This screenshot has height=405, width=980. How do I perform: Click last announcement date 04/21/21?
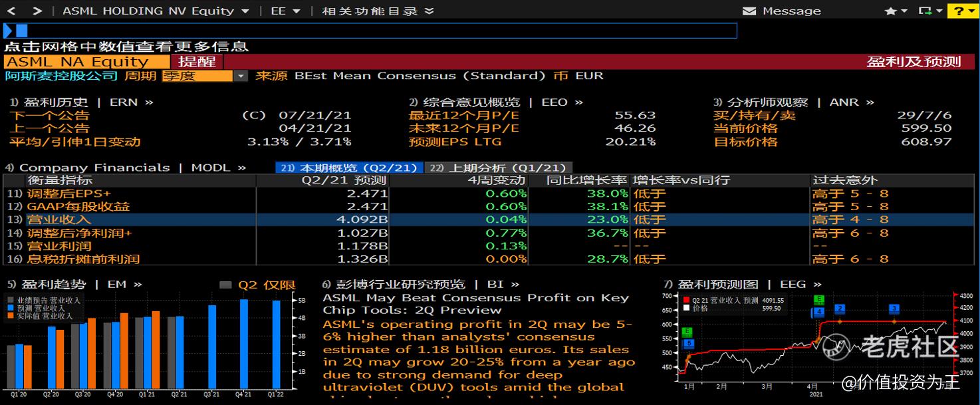tap(315, 128)
